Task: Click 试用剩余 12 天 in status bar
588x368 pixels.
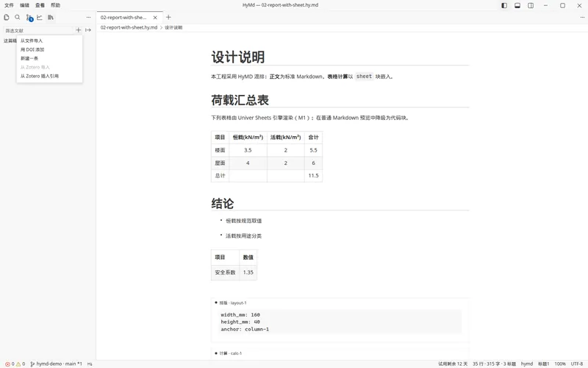Action: point(453,364)
